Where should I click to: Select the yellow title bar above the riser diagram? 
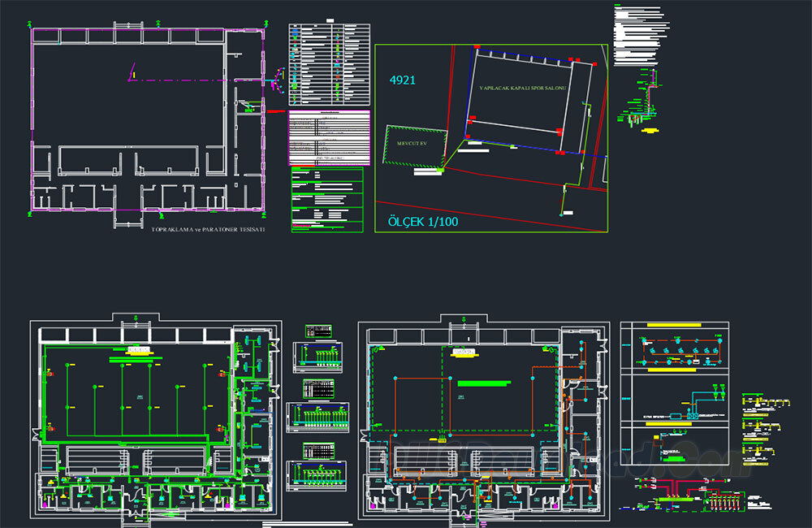tap(675, 324)
